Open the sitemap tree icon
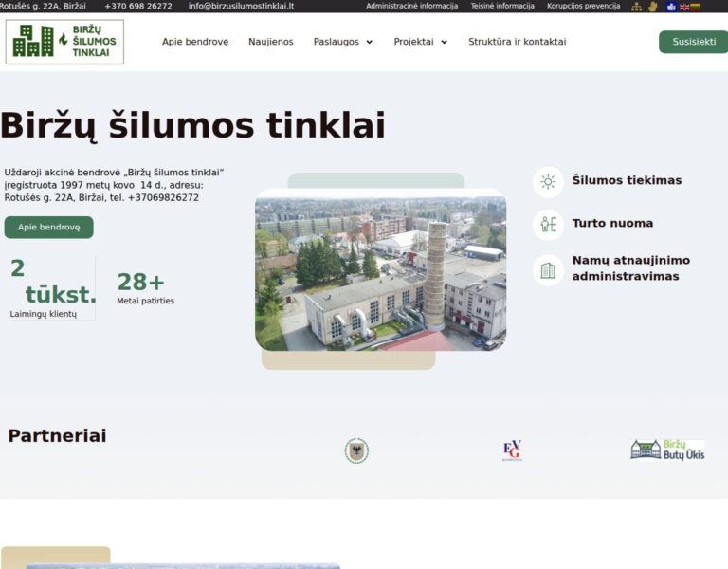This screenshot has width=728, height=569. [x=637, y=7]
